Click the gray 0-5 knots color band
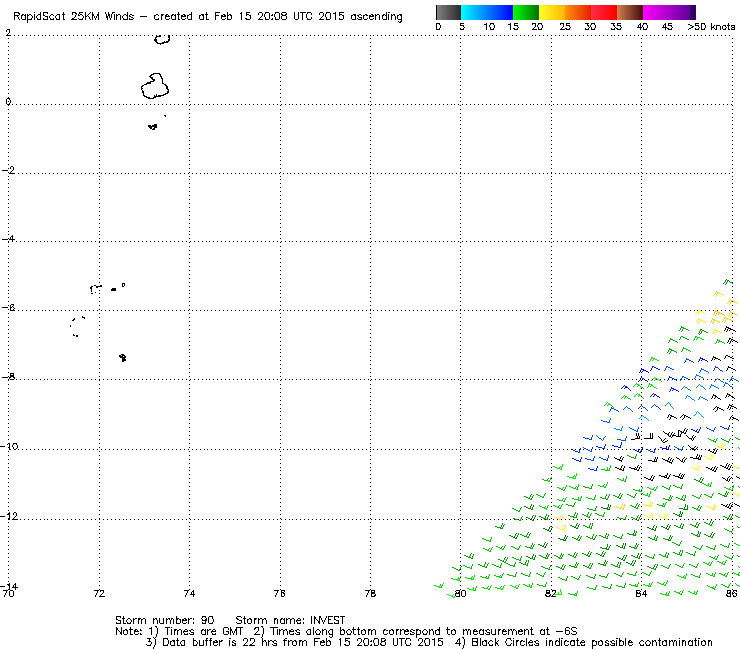Screen dimensions: 740x650 [448, 12]
